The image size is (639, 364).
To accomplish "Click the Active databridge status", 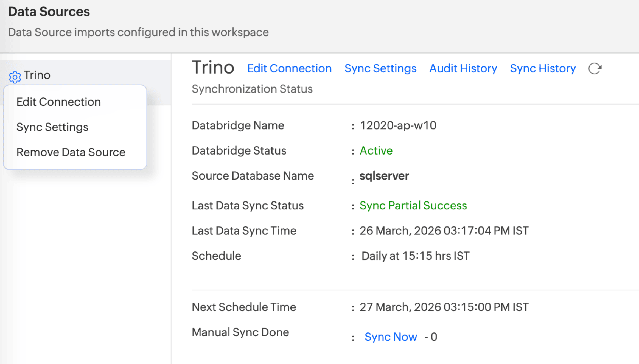I will (376, 150).
